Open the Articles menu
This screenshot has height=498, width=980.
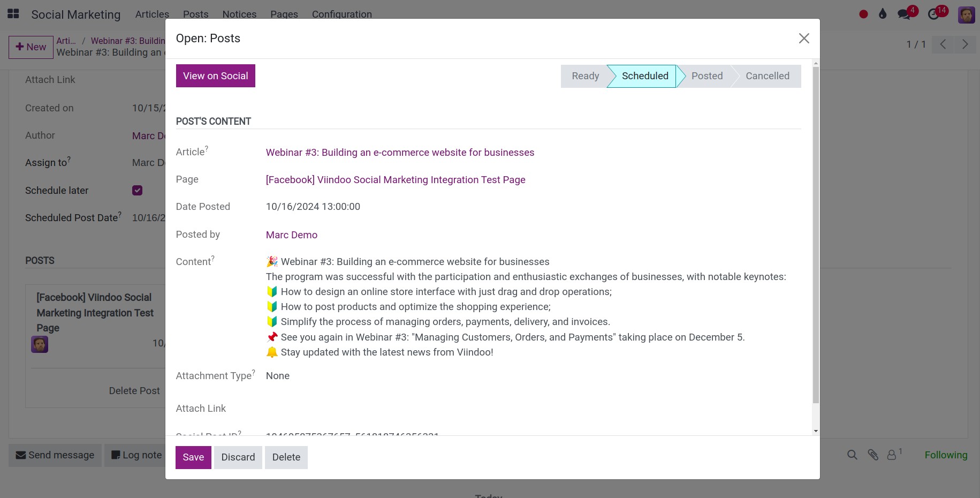(x=152, y=14)
